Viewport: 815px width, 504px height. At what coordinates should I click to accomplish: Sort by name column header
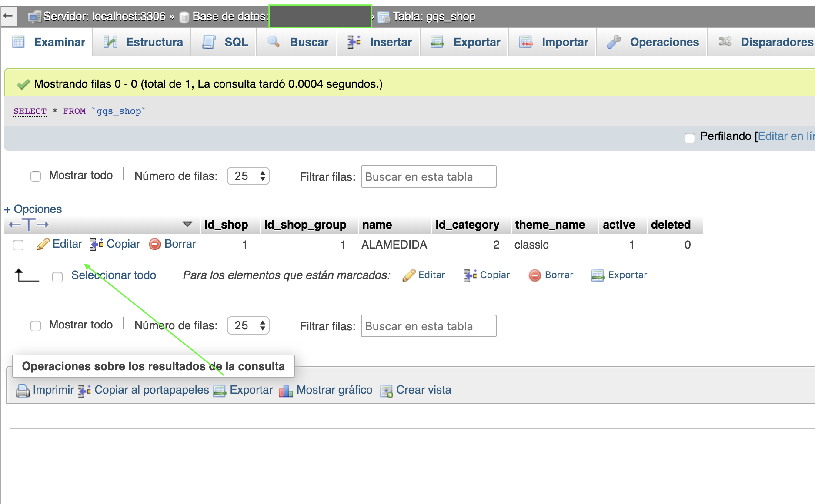377,225
